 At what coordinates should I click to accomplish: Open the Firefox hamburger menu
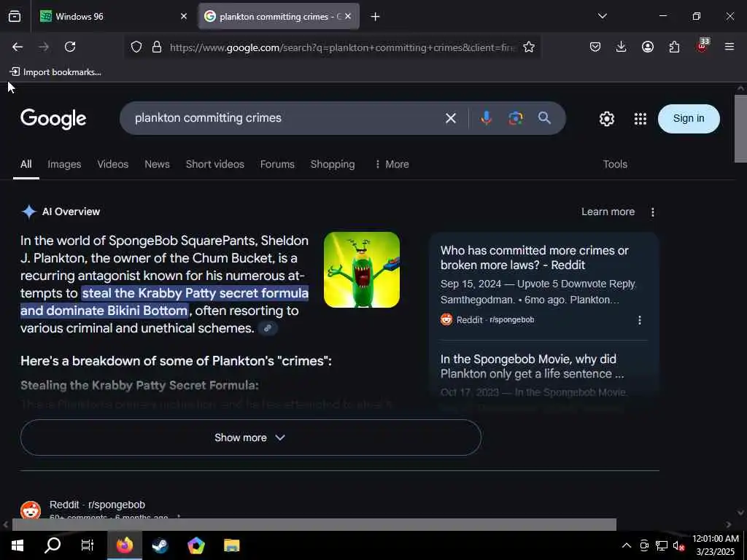tap(729, 47)
